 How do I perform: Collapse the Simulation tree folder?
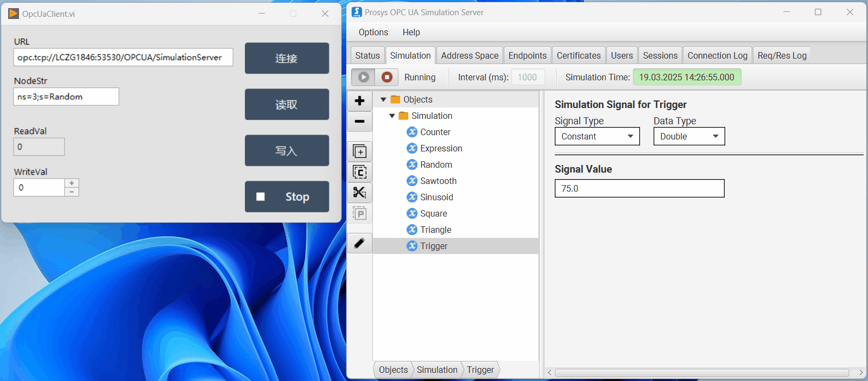[392, 116]
